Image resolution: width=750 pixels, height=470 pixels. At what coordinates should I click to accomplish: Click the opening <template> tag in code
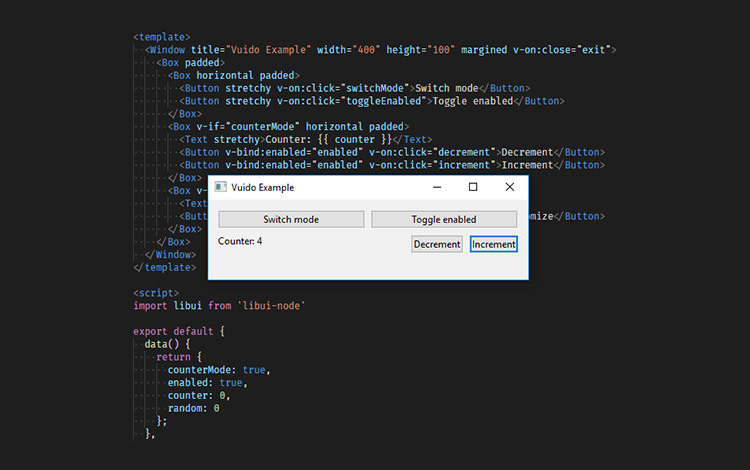coord(162,37)
